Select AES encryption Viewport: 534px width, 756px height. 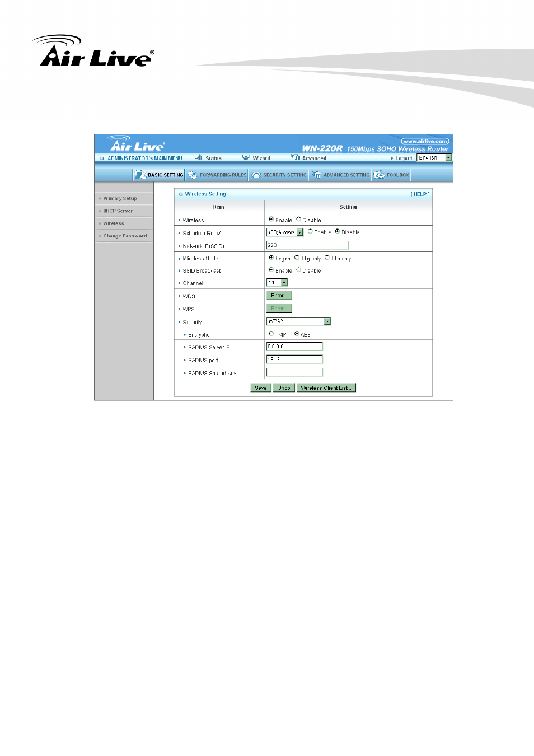297,334
